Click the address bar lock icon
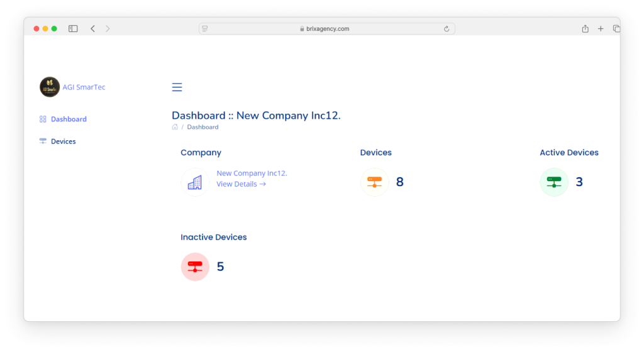The height and width of the screenshot is (352, 644). tap(302, 29)
